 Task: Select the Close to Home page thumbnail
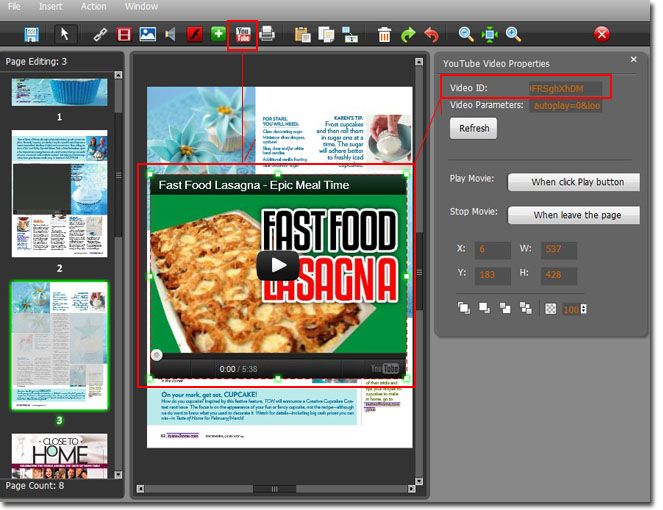click(x=60, y=455)
